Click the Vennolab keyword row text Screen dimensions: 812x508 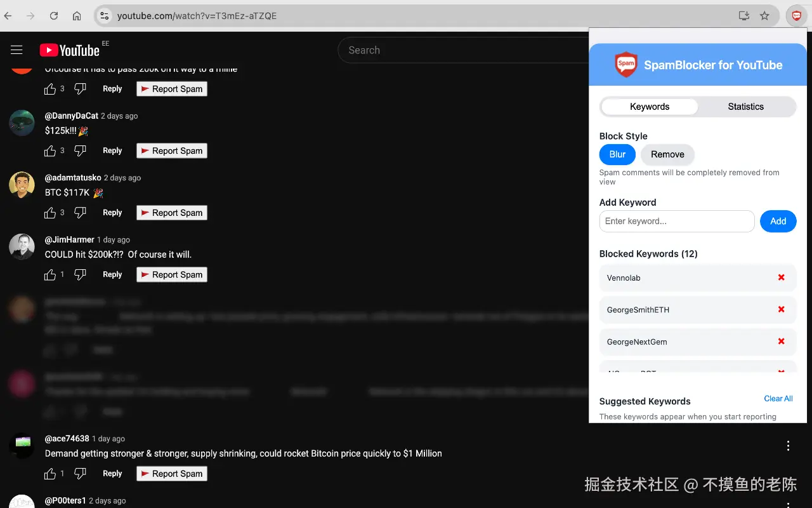point(624,278)
